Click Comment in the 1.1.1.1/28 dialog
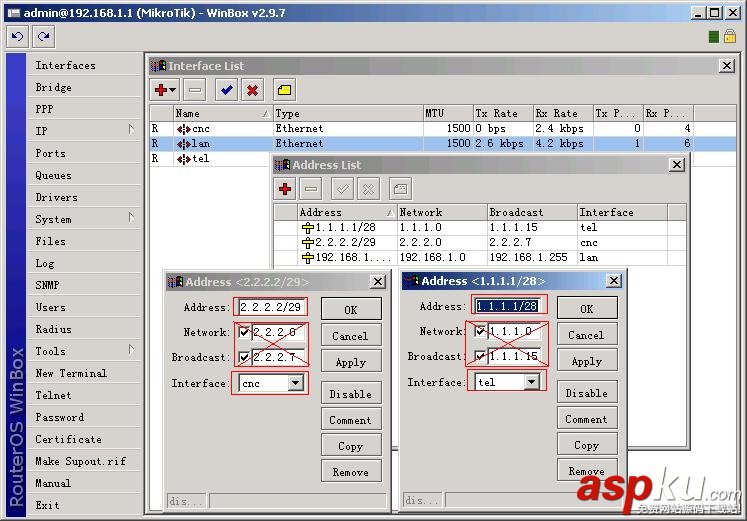Screen dimensions: 747x521 click(587, 419)
